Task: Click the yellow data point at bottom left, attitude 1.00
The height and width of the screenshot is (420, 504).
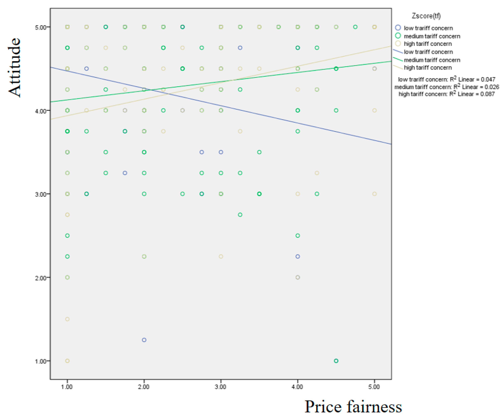Action: [67, 361]
